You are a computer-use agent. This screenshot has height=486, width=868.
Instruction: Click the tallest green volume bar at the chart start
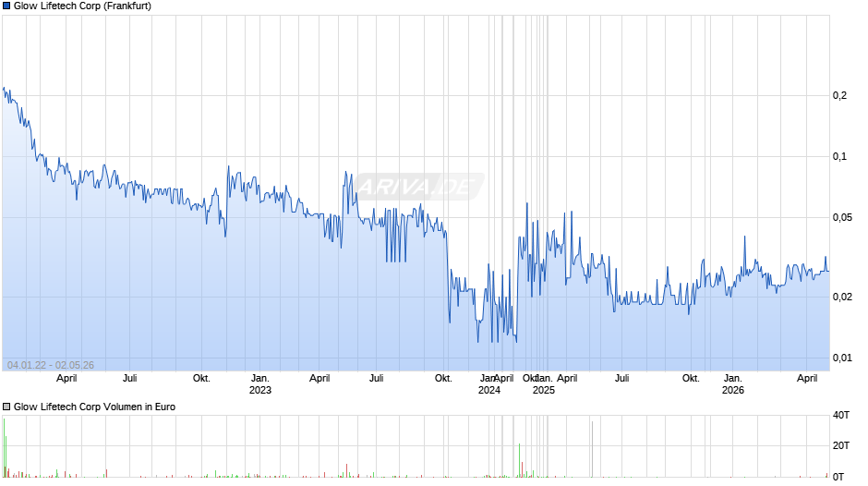pos(4,448)
